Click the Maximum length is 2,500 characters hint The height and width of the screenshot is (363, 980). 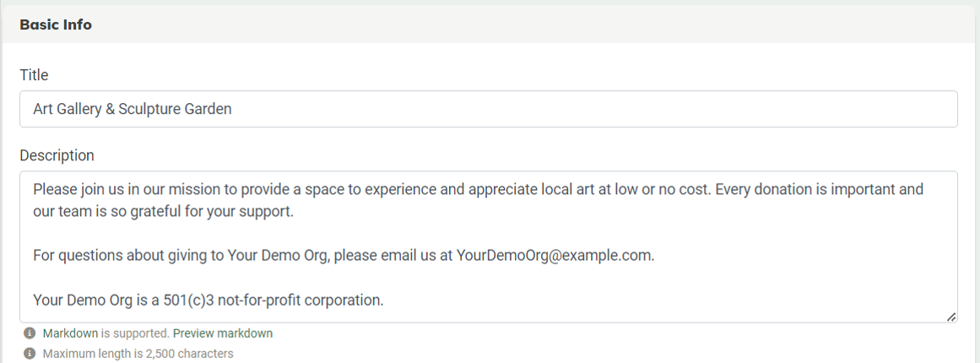click(138, 354)
